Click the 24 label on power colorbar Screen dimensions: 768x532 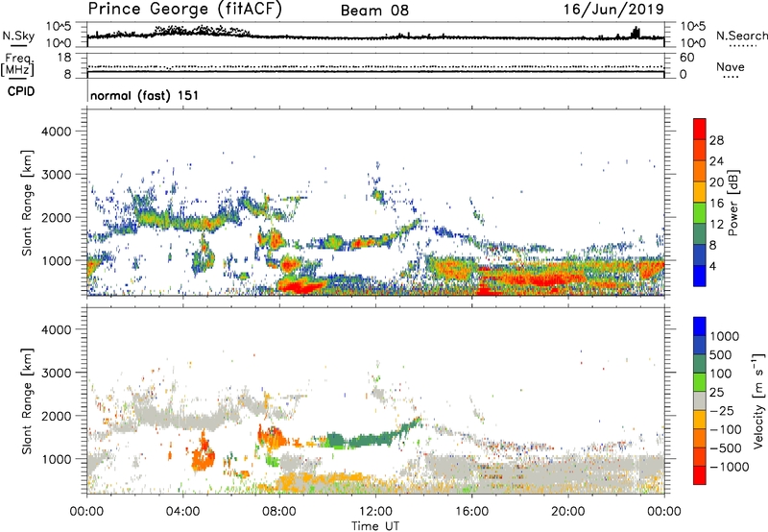pyautogui.click(x=716, y=161)
